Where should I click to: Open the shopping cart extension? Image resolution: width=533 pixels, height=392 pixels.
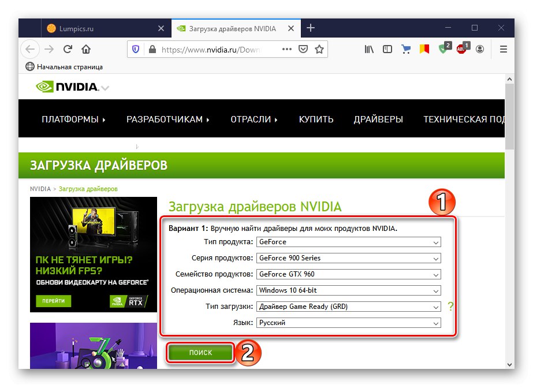click(405, 49)
